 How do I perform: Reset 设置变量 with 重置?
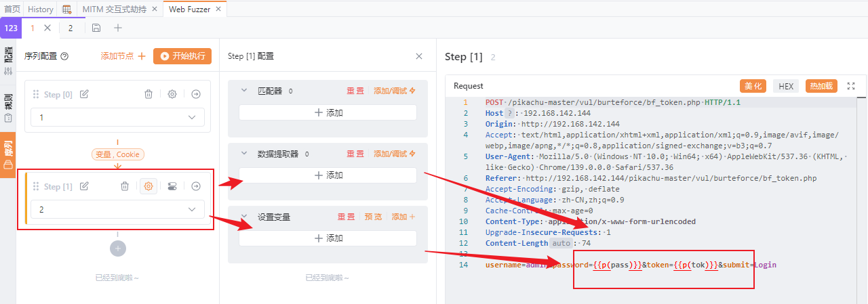347,217
